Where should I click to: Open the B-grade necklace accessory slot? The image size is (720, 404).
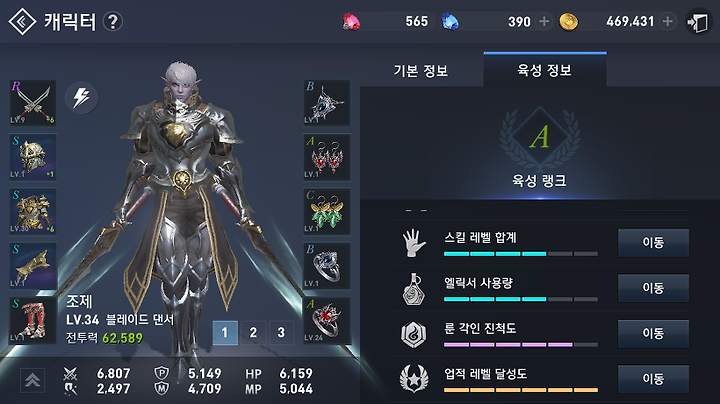[326, 103]
